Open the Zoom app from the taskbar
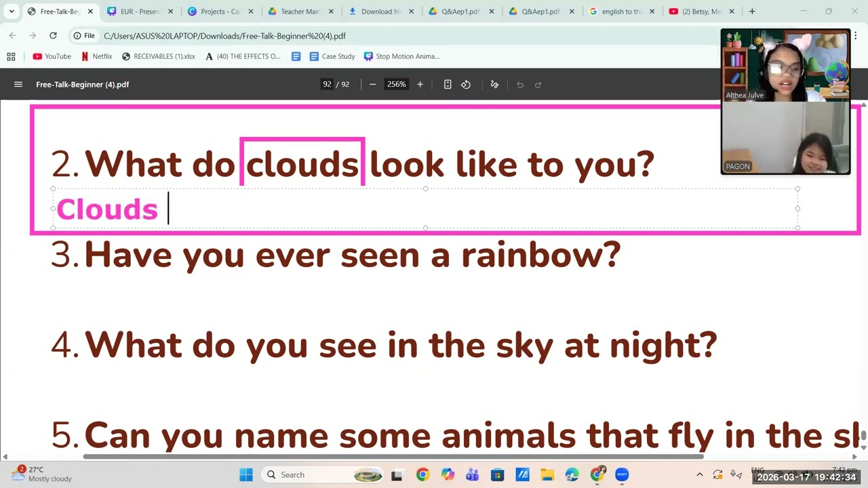The width and height of the screenshot is (868, 488). click(x=622, y=475)
